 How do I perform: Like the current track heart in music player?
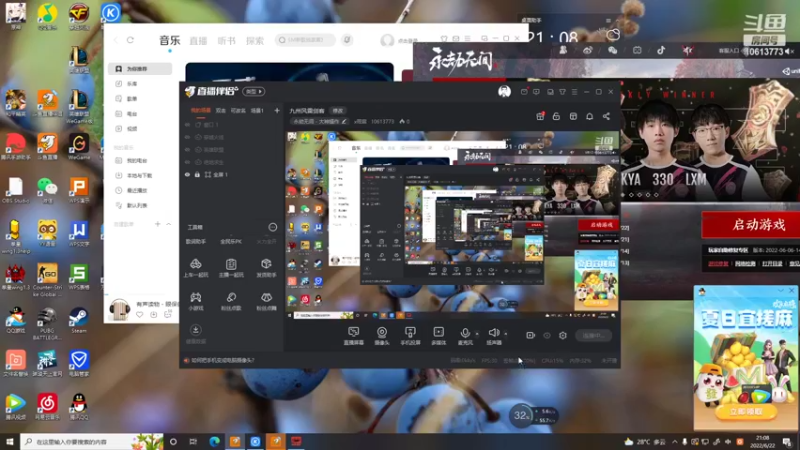coord(140,315)
